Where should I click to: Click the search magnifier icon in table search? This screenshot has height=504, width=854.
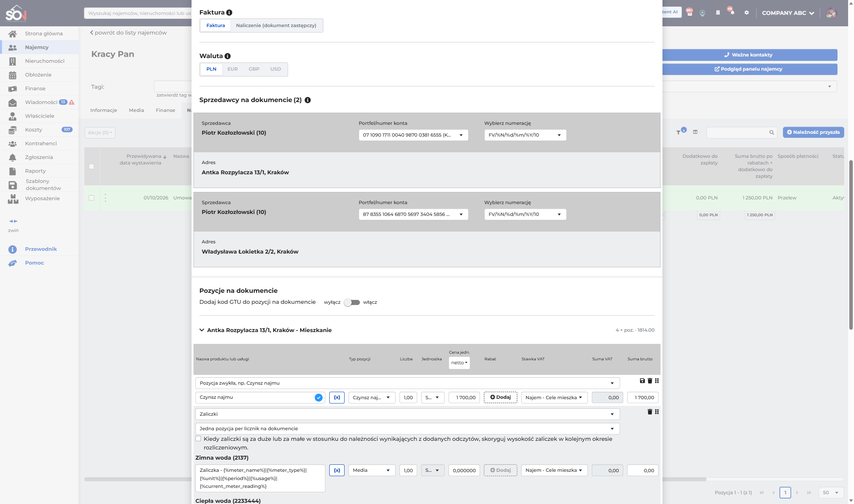pos(771,133)
